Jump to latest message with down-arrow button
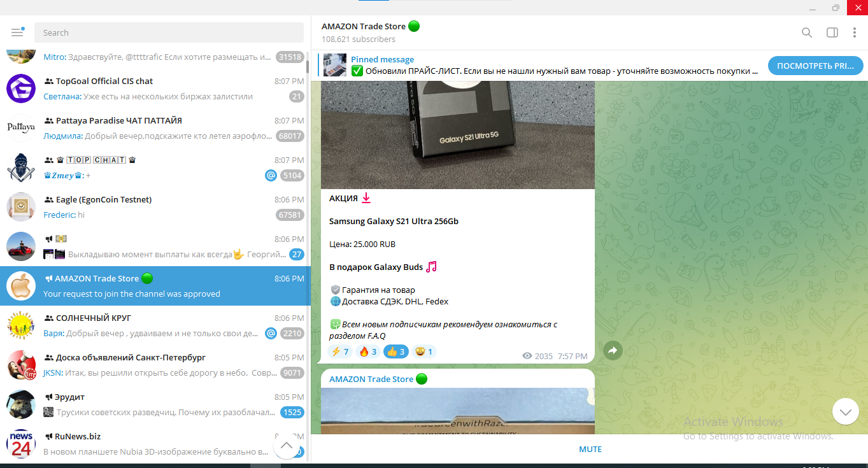 point(845,412)
